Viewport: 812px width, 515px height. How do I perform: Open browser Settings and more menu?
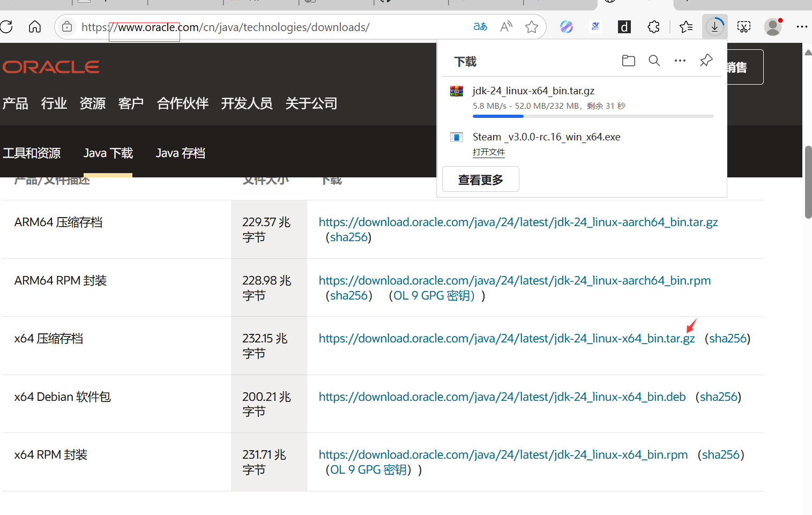click(x=802, y=27)
